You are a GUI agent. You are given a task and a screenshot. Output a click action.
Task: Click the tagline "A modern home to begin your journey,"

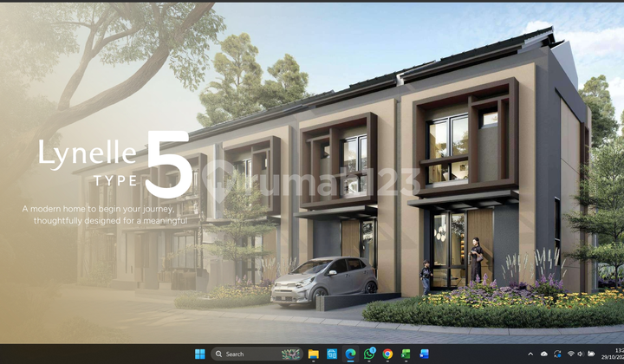pyautogui.click(x=98, y=209)
